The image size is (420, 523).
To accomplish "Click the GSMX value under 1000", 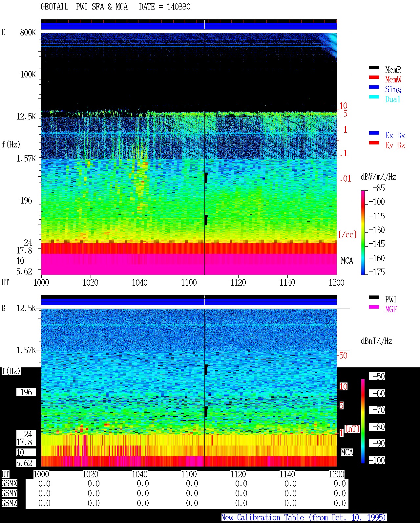I will [44, 483].
